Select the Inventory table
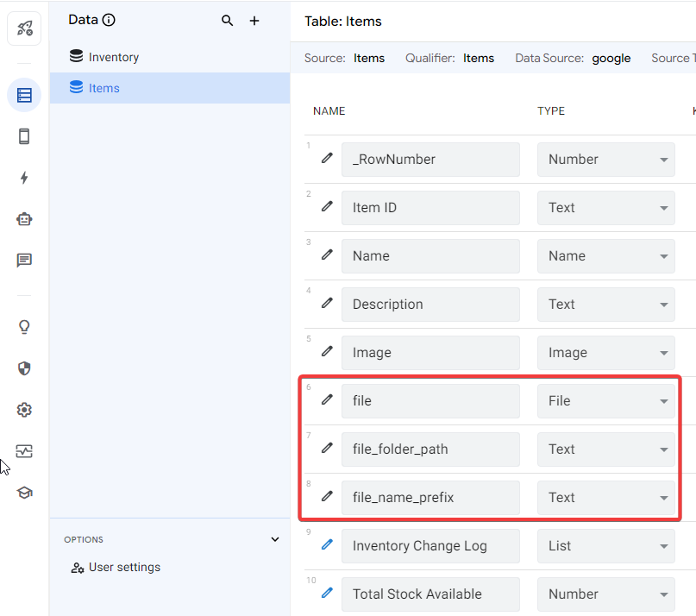This screenshot has width=696, height=616. (113, 57)
